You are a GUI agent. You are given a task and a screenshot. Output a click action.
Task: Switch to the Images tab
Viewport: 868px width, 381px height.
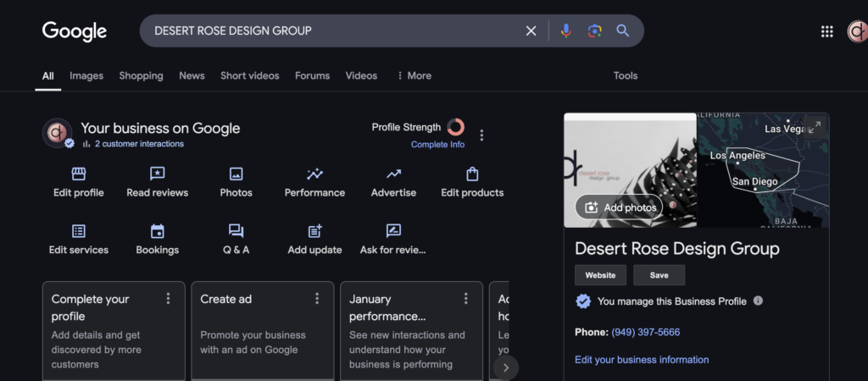[x=86, y=75]
